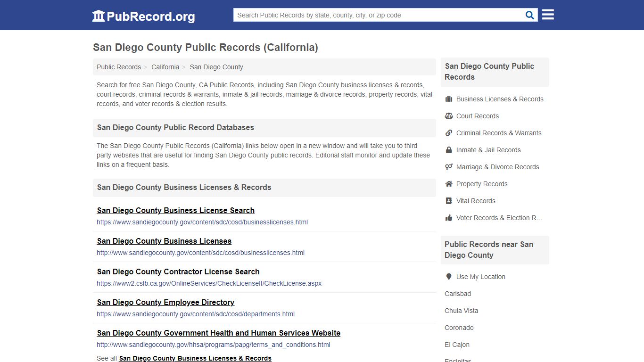Click the ID book icon beside Vital Records
Viewport: 644px width, 362px height.
[449, 201]
